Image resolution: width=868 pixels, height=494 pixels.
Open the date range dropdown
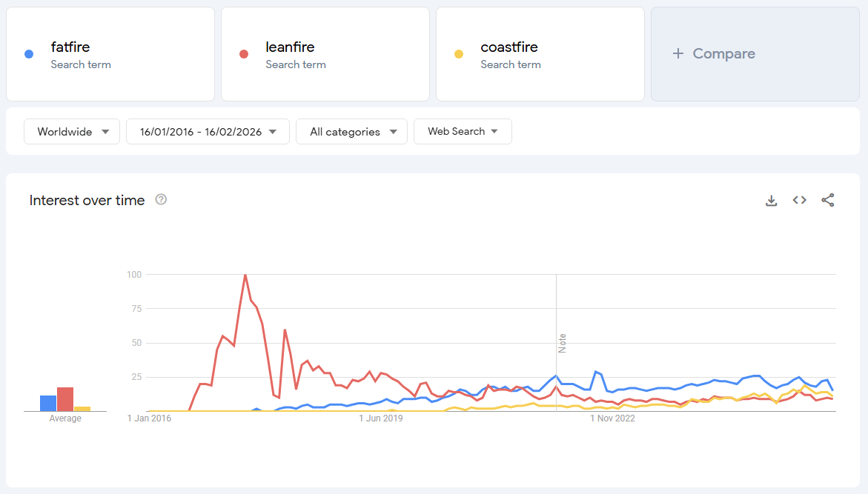208,132
